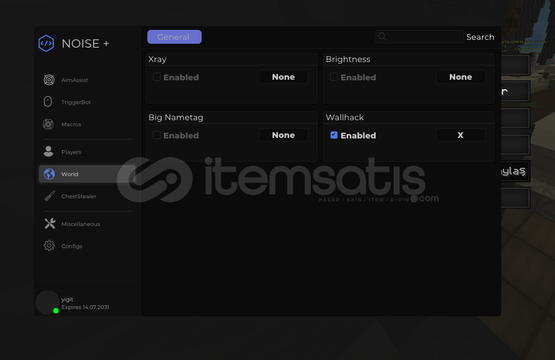555x360 pixels.
Task: Click the green online status dot
Action: pos(56,311)
